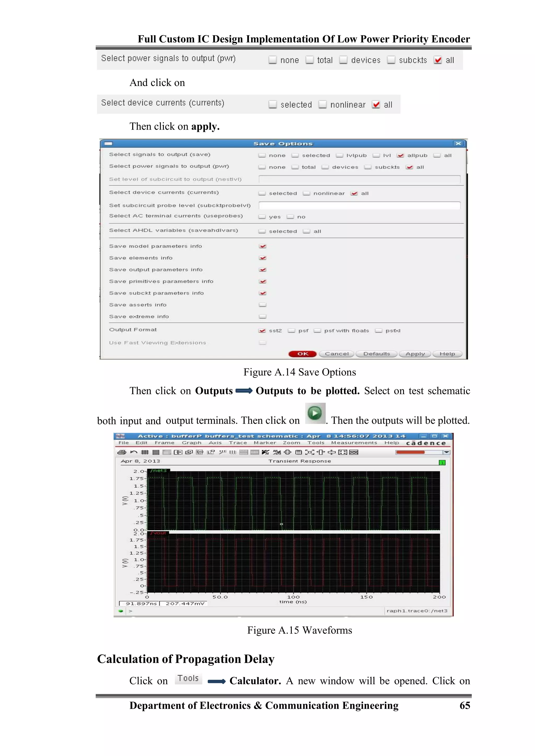
Task: Check 'all' for Select AHDL variables
Action: (306, 231)
